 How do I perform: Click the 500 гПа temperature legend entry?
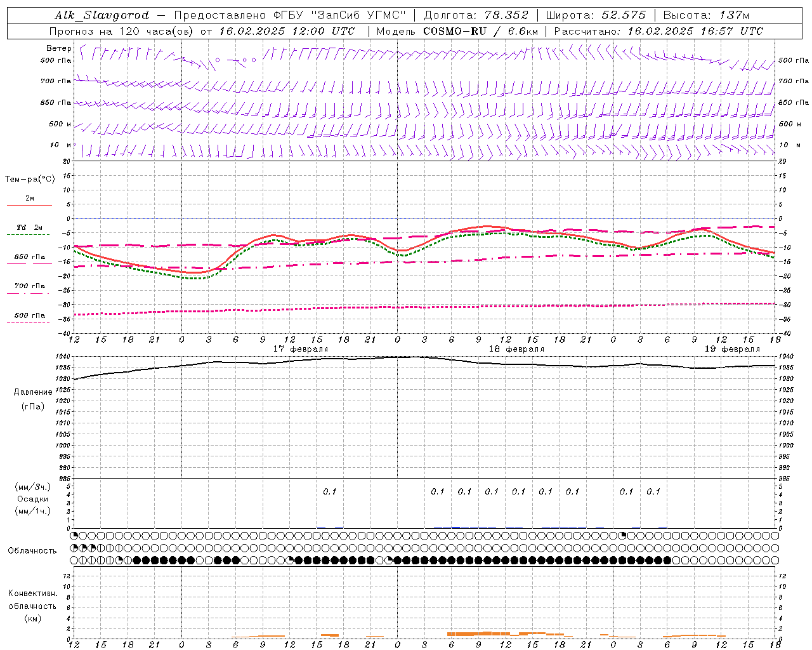(30, 315)
